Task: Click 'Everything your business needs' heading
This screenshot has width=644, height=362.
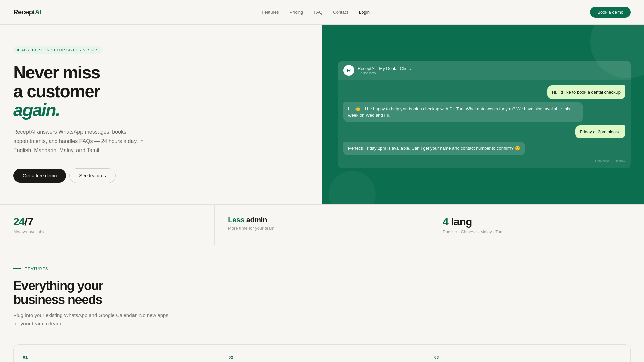Action: point(58,293)
